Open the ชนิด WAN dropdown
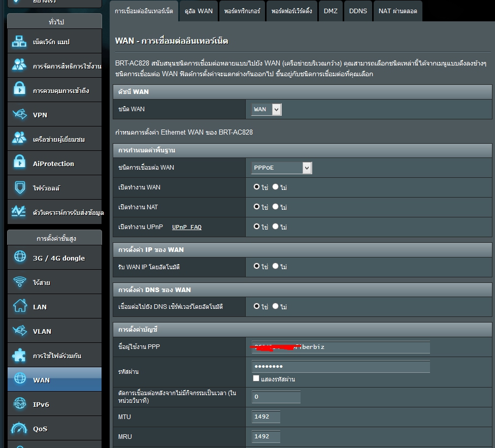 pyautogui.click(x=267, y=109)
